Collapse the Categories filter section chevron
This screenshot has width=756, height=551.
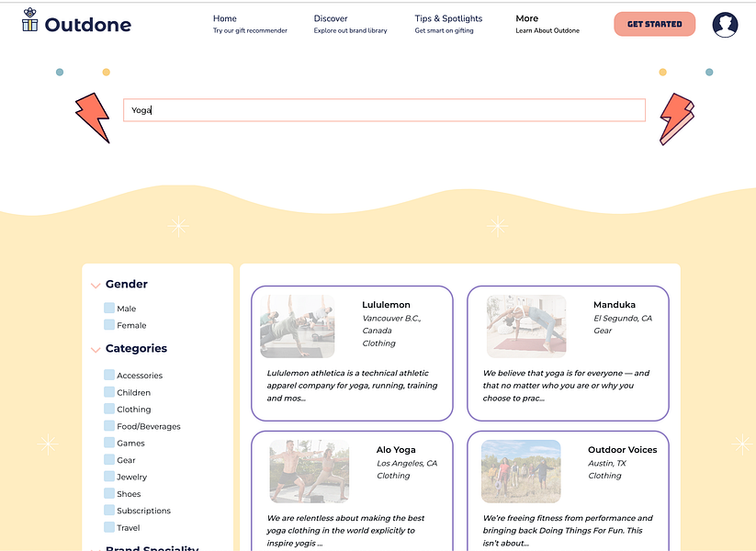(96, 350)
